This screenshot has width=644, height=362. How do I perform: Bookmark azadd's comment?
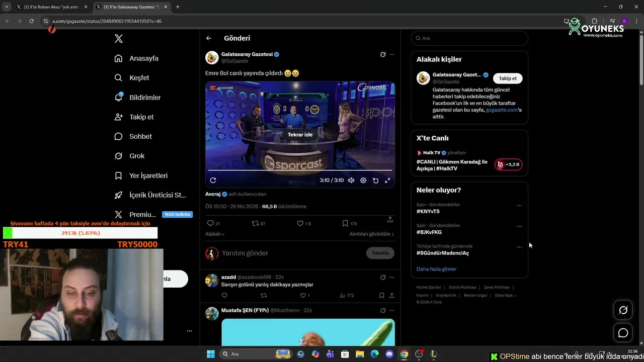(x=382, y=296)
